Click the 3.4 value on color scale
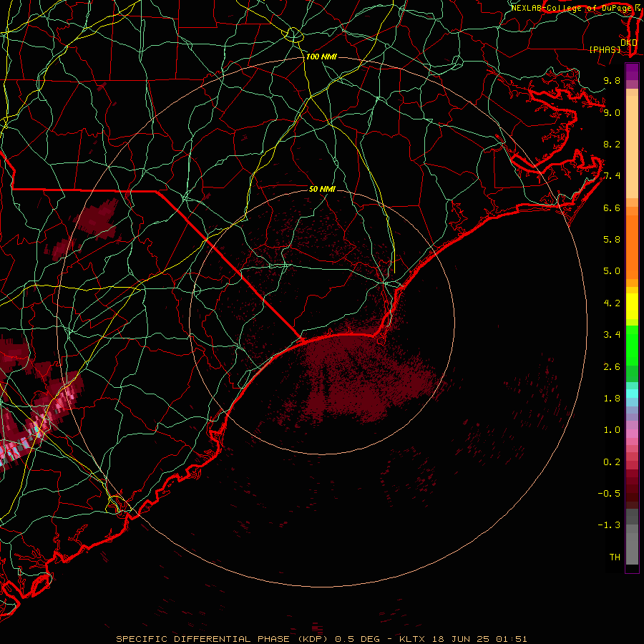The image size is (644, 644). (x=612, y=334)
